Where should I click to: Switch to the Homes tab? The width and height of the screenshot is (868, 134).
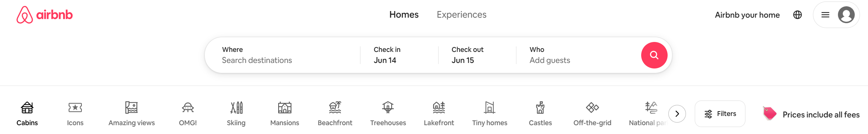coord(404,15)
